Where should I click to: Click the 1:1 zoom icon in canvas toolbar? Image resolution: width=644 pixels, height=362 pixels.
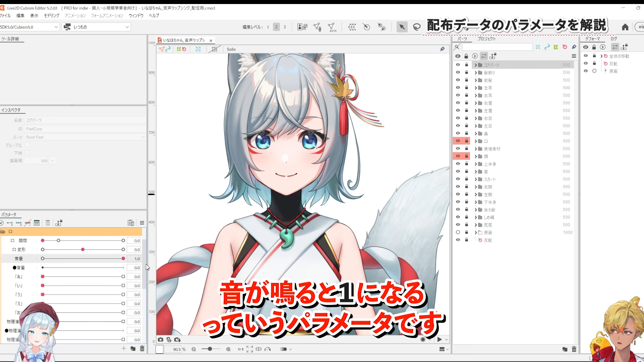240,349
